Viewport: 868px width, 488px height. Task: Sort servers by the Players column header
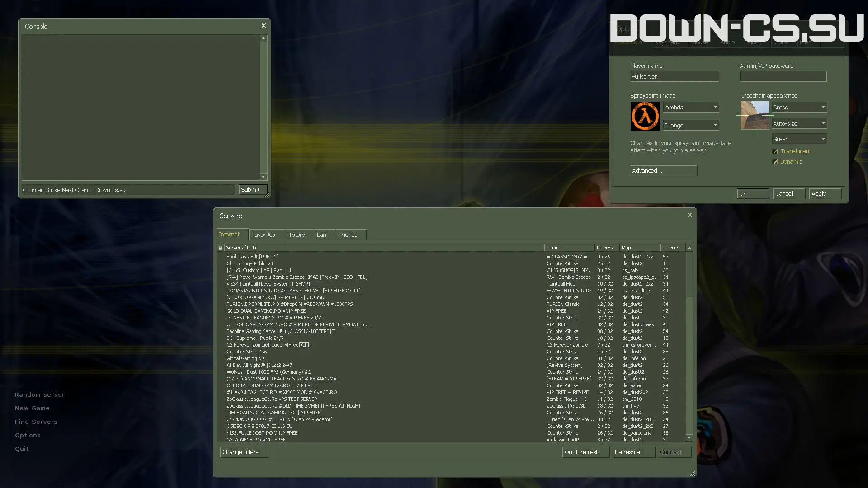[607, 248]
